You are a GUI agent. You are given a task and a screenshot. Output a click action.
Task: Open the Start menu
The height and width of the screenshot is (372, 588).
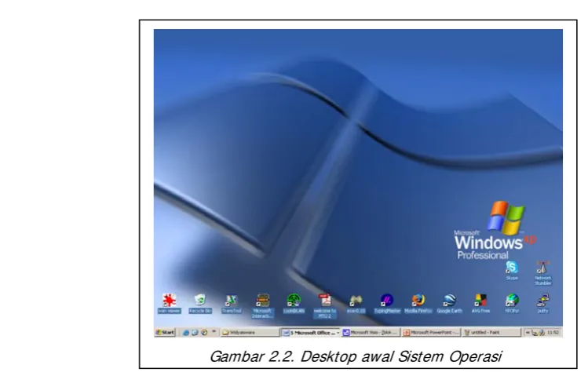coord(165,332)
